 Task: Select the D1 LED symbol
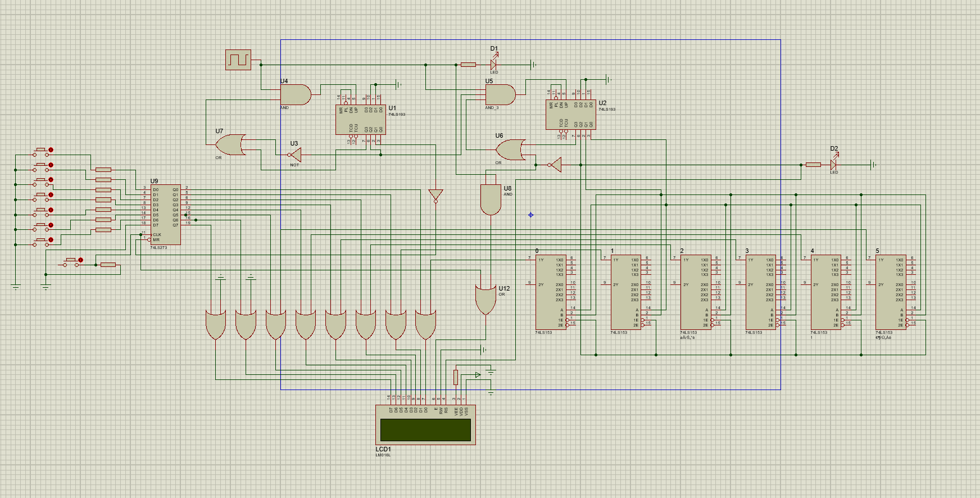pyautogui.click(x=493, y=65)
